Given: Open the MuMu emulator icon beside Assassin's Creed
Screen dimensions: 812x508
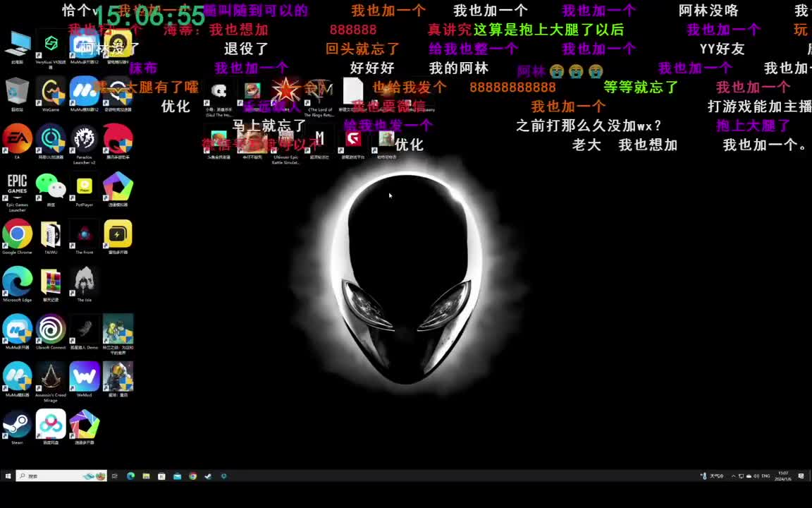Looking at the screenshot, I should coord(17,380).
